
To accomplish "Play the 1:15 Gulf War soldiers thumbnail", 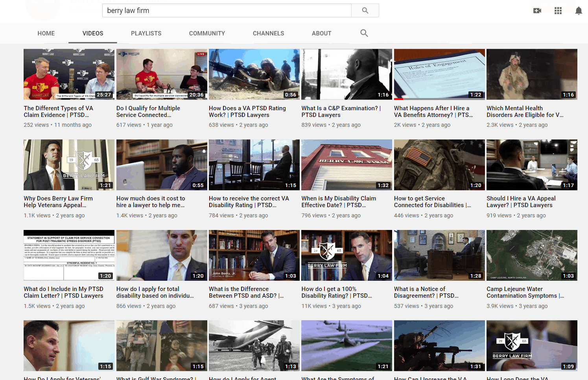I will click(x=162, y=346).
